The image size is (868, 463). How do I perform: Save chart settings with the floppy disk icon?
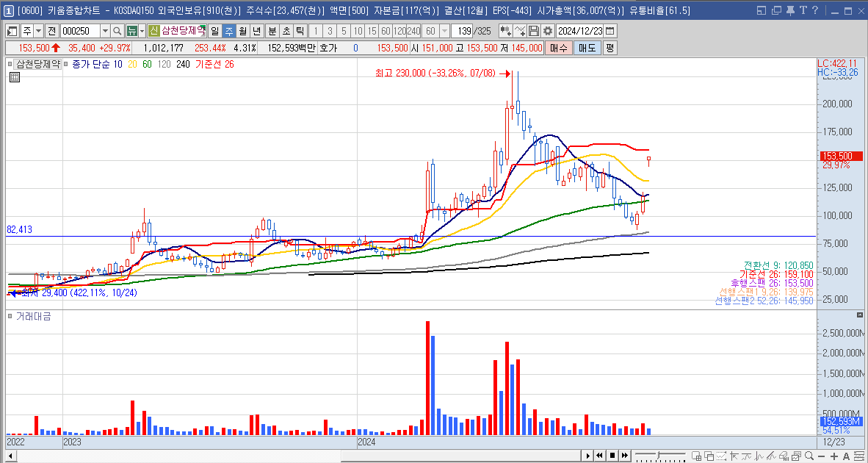534,31
